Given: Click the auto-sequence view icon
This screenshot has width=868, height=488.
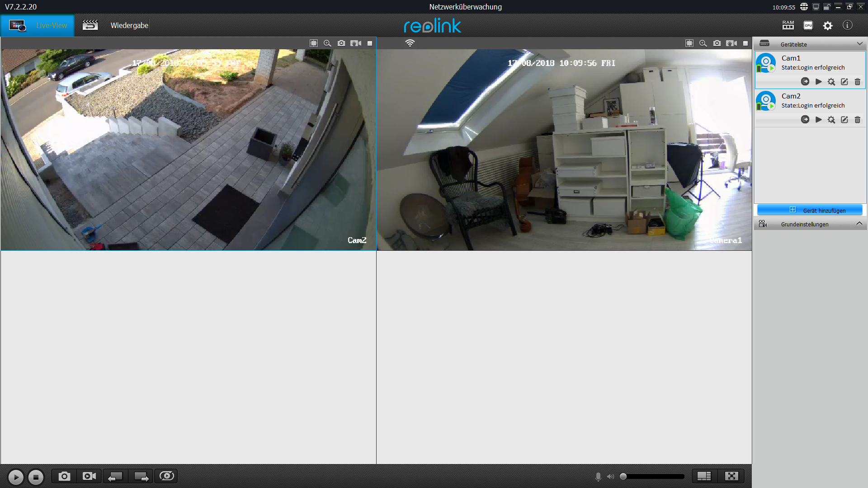Looking at the screenshot, I should pyautogui.click(x=166, y=476).
